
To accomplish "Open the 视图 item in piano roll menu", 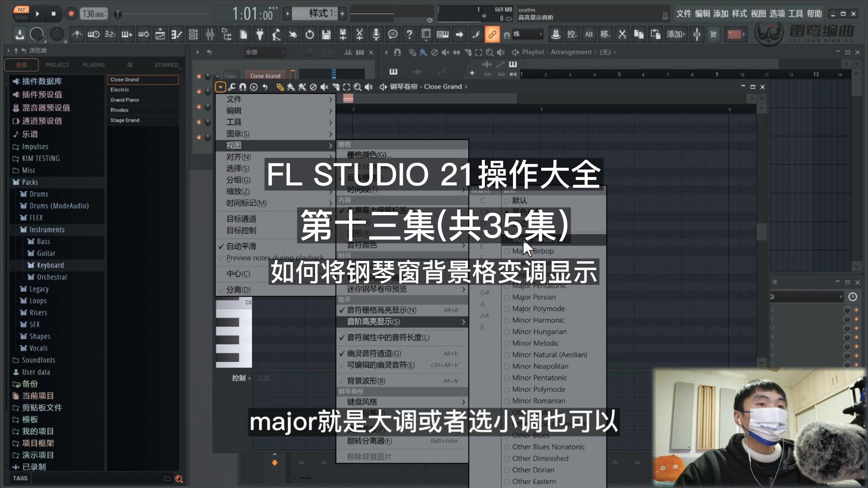I will [275, 145].
